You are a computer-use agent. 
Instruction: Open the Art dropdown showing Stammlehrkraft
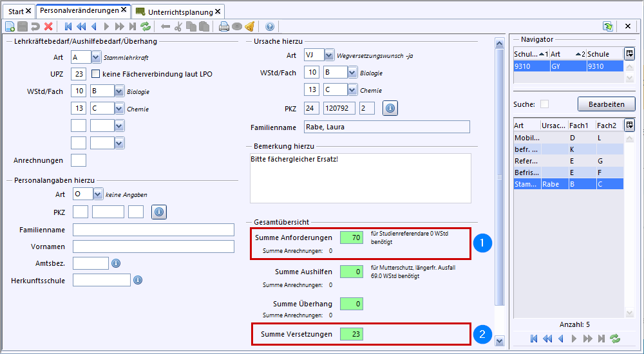(97, 57)
